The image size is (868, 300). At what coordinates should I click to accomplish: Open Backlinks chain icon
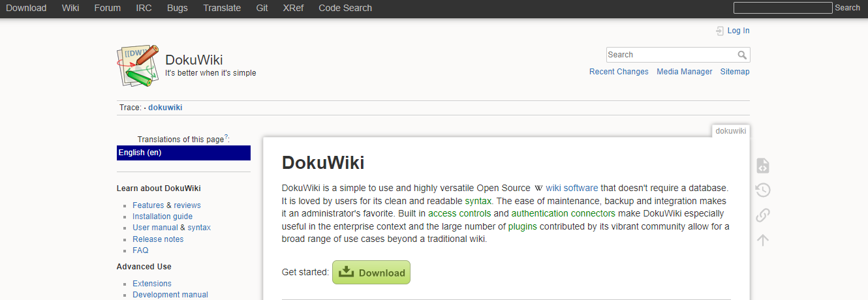click(762, 215)
